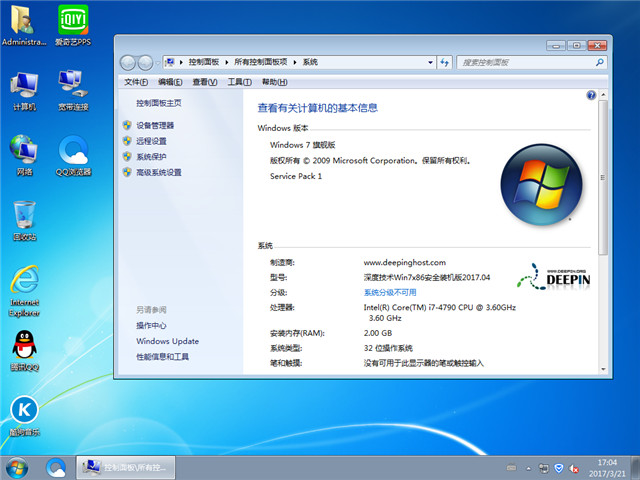Open the 帮助(H) menu
The height and width of the screenshot is (480, 640).
click(274, 82)
